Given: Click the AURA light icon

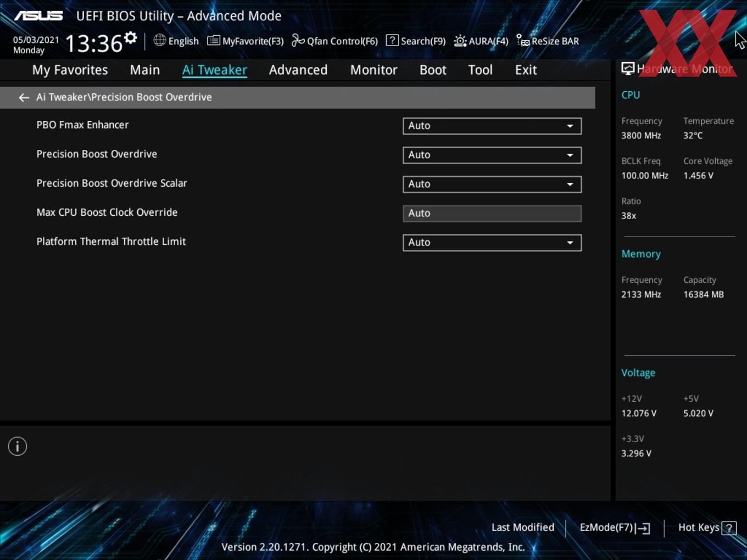Looking at the screenshot, I should (460, 41).
